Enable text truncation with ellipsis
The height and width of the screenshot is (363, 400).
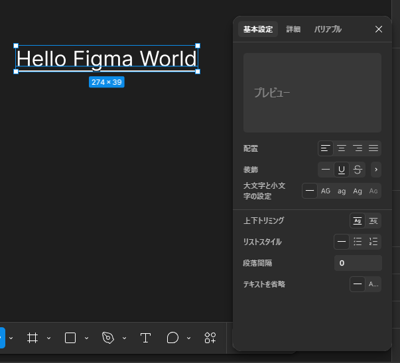[373, 284]
